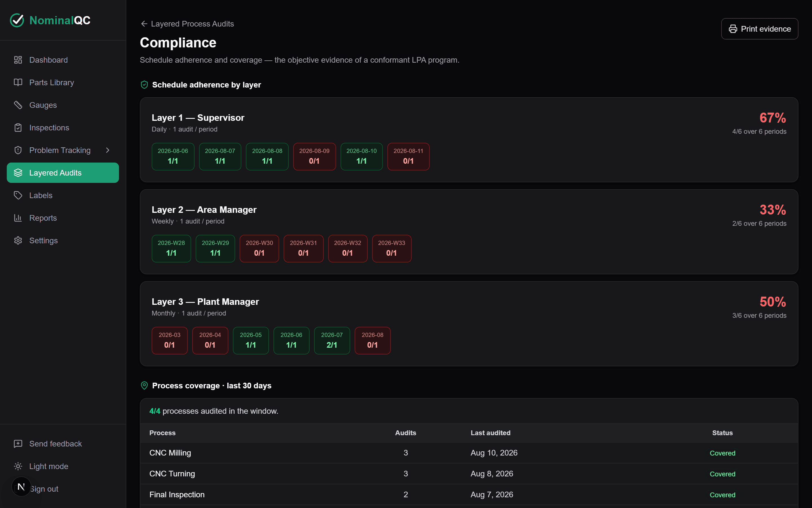This screenshot has height=508, width=812.
Task: Click the 67% adherence figure for Layer 1
Action: (x=773, y=118)
